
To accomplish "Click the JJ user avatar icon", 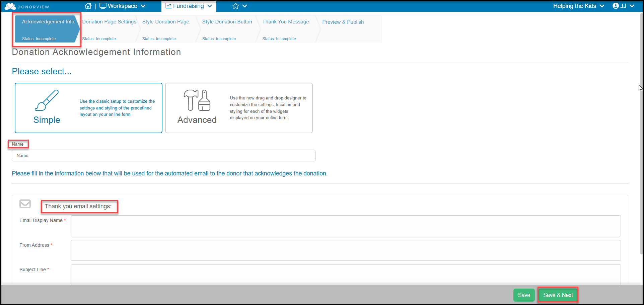I will click(x=616, y=6).
